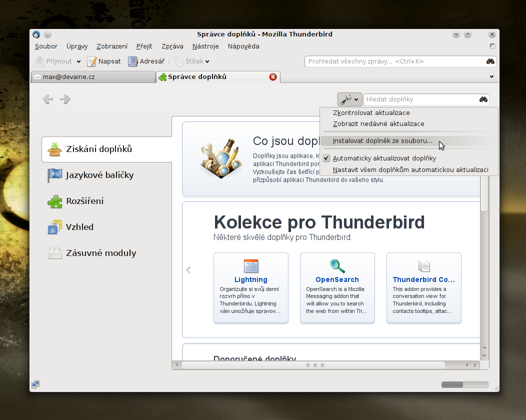
Task: Open the Adresář address book icon
Action: pyautogui.click(x=133, y=61)
